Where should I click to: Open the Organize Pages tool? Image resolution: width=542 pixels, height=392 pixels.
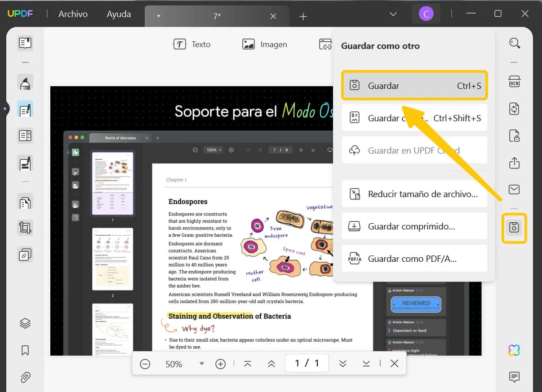25,203
